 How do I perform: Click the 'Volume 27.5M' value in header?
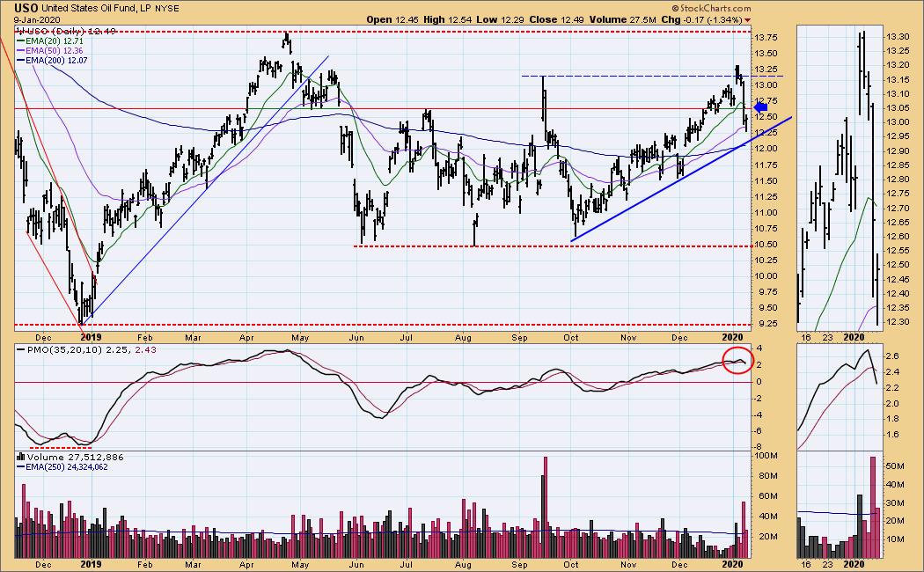623,19
